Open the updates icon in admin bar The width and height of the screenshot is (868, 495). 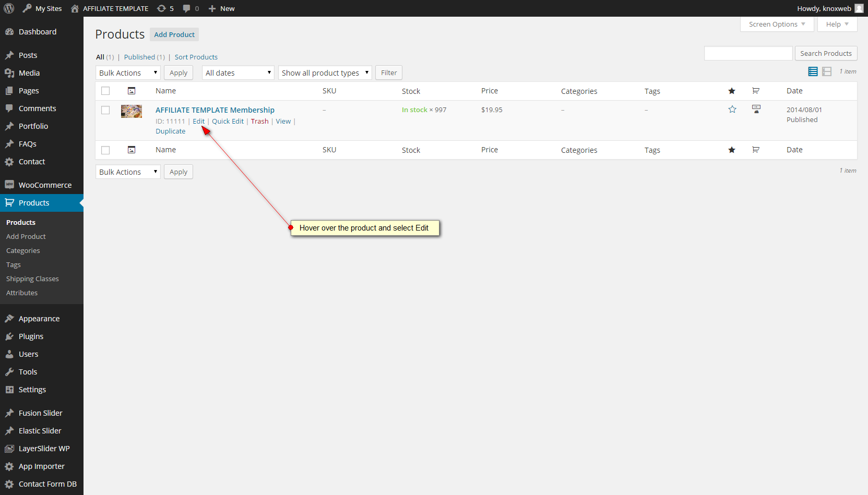click(x=162, y=8)
